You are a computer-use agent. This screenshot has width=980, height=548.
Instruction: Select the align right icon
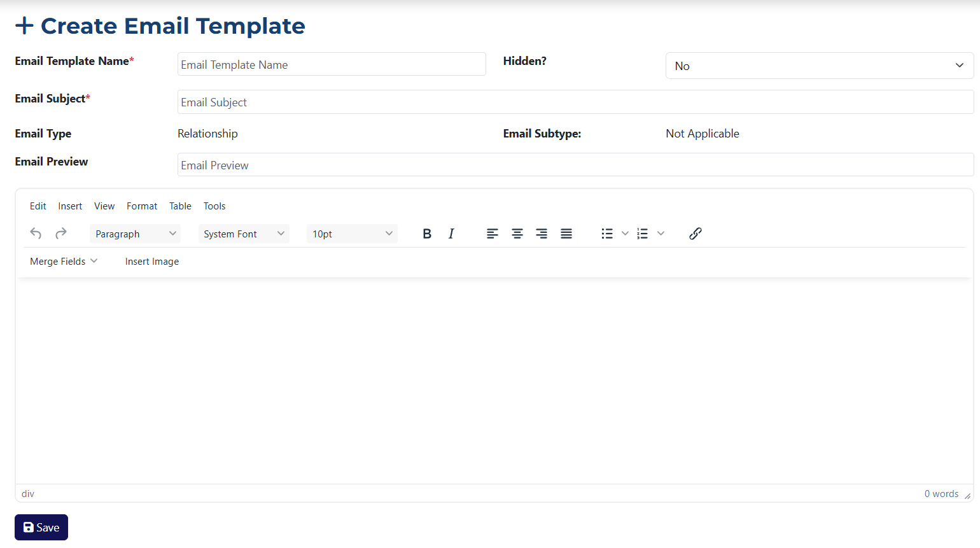pyautogui.click(x=542, y=234)
